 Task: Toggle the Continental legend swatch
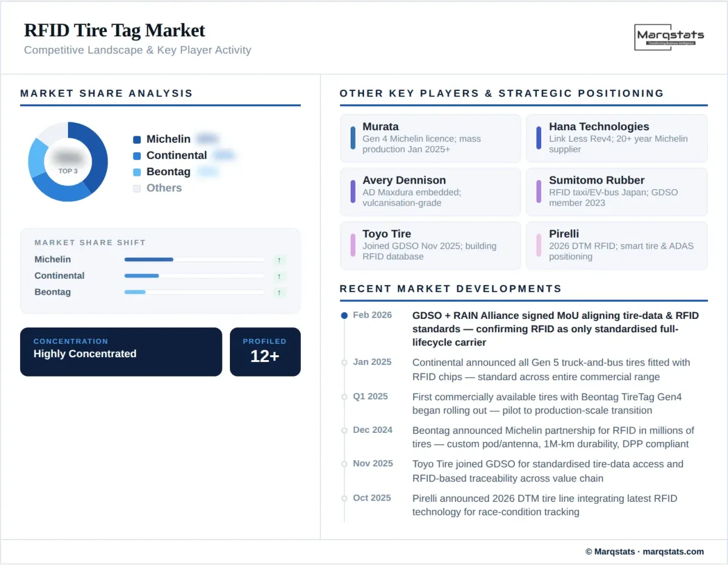[x=137, y=155]
